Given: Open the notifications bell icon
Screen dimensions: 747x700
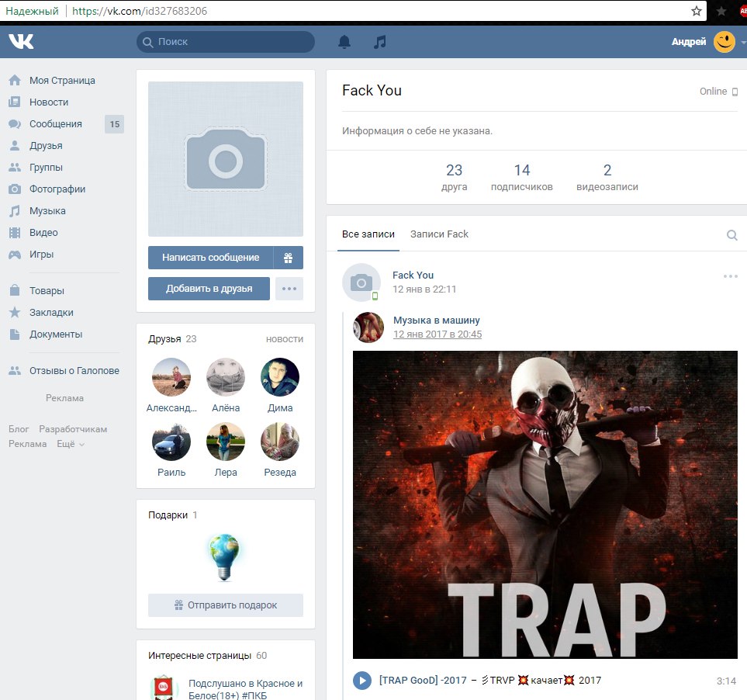Looking at the screenshot, I should [344, 42].
